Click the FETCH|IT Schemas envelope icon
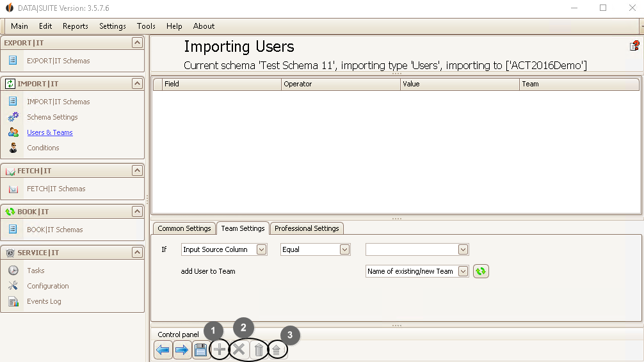This screenshot has height=362, width=644. (13, 189)
